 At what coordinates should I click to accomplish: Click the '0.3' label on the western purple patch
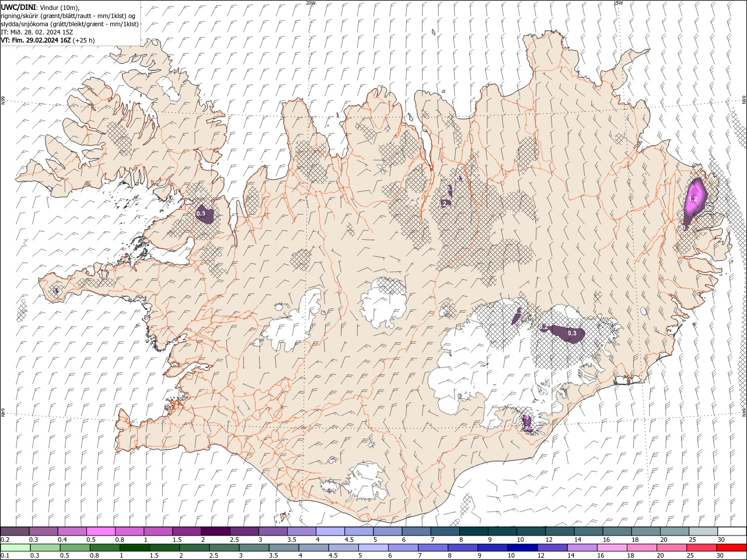201,214
